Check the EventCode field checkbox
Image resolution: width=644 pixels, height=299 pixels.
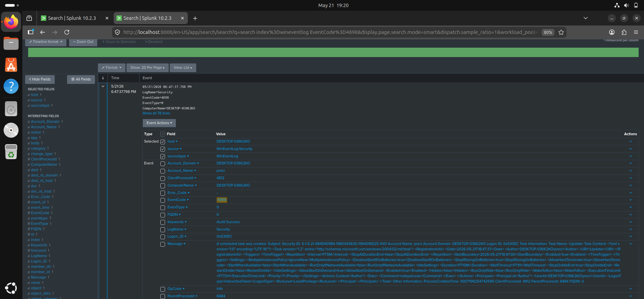163,200
